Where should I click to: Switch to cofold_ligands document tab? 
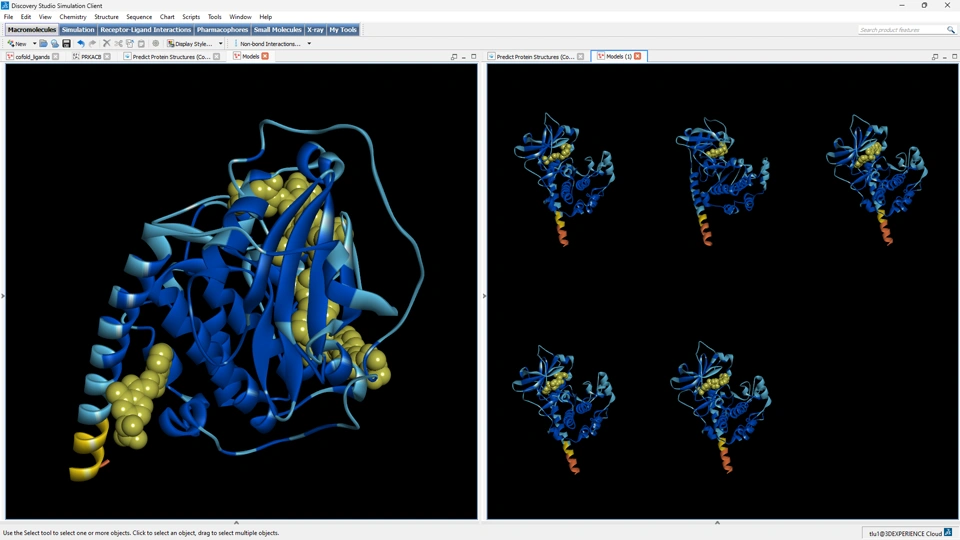pyautogui.click(x=32, y=56)
